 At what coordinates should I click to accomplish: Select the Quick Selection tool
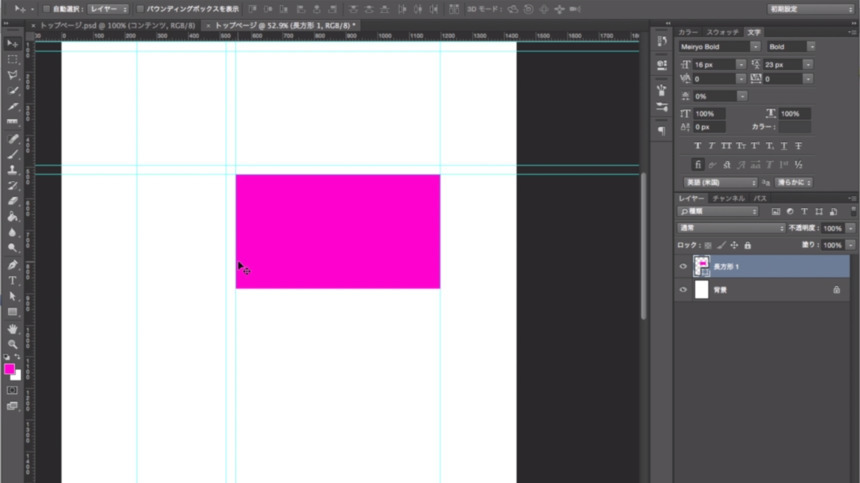12,90
